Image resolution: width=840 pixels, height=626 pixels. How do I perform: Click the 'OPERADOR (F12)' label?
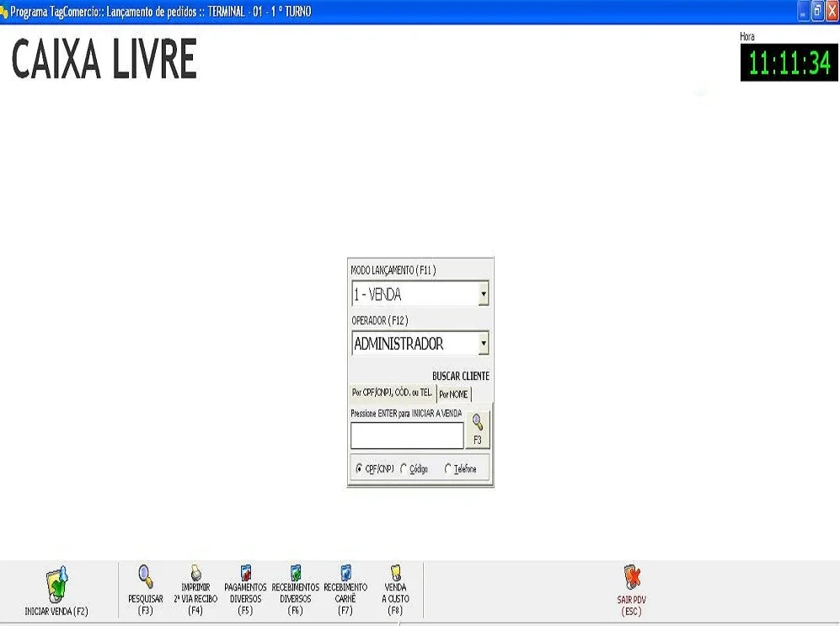click(380, 320)
